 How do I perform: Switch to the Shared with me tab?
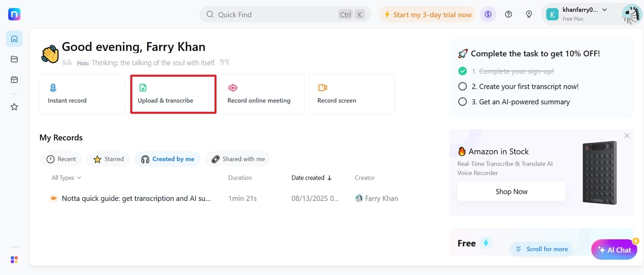pyautogui.click(x=238, y=159)
